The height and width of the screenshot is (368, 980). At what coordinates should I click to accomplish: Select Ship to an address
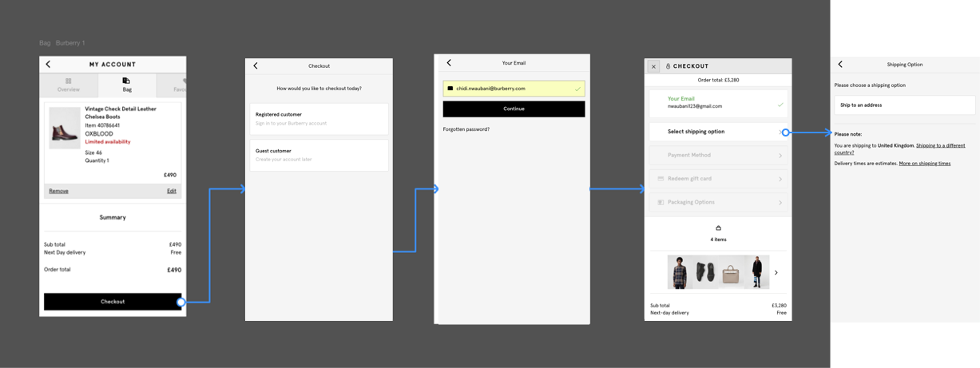(x=905, y=105)
